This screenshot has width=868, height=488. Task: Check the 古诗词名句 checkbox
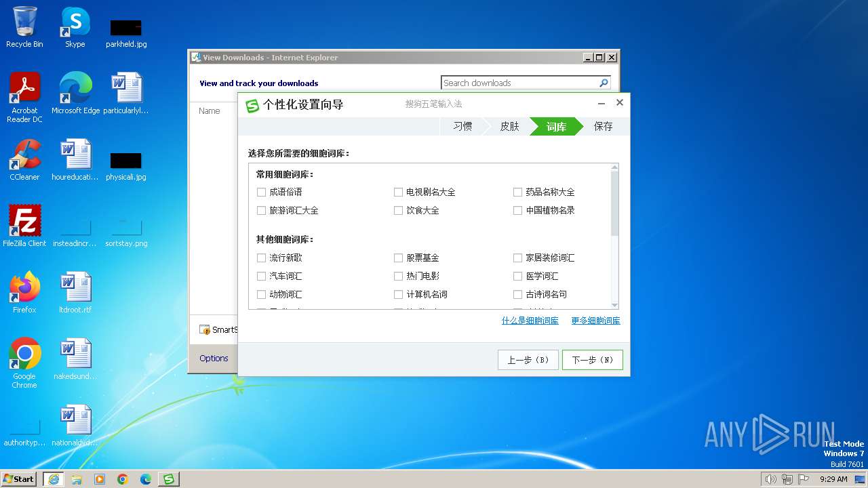(x=517, y=294)
